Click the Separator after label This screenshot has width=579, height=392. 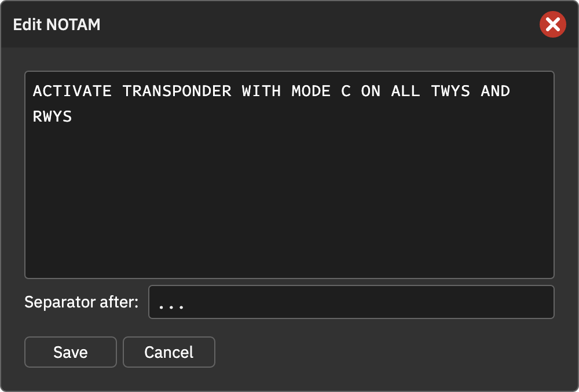coord(81,302)
